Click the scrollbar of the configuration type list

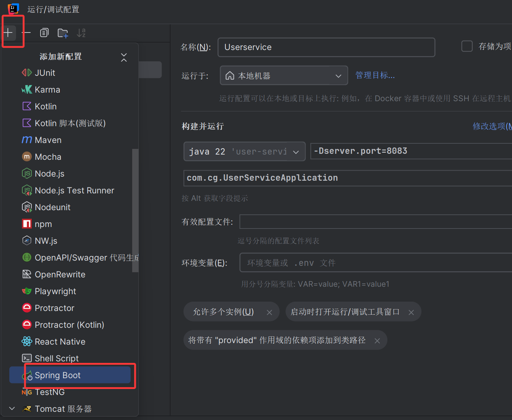pyautogui.click(x=135, y=211)
